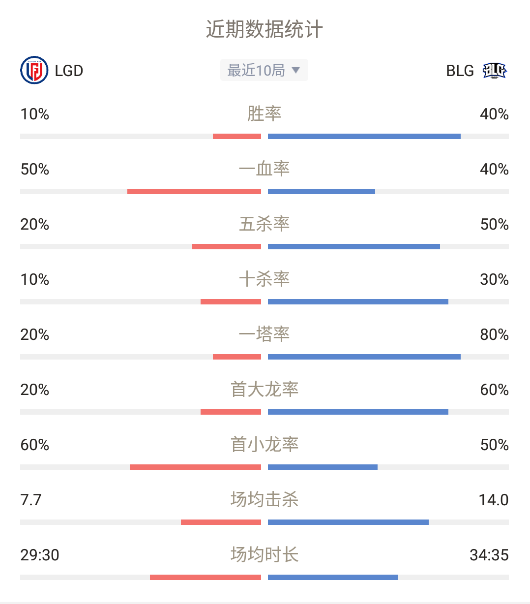This screenshot has height=604, width=530.
Task: Click LGD's red 一血率 bar
Action: tap(194, 191)
